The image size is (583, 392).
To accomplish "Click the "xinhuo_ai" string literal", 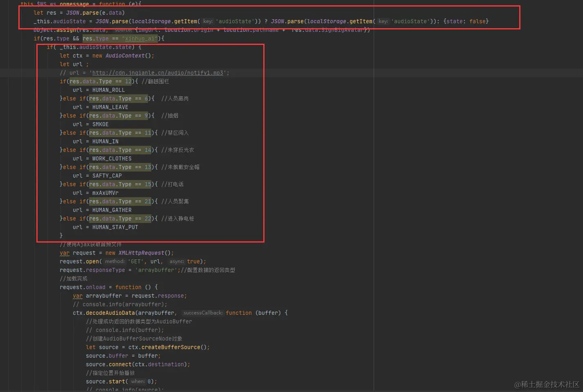I will 140,38.
